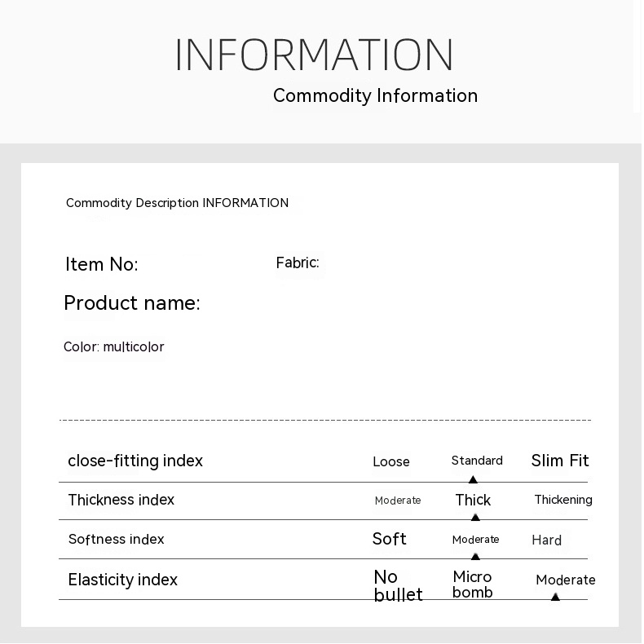This screenshot has width=644, height=644.
Task: Choose the Thickening thickness level
Action: (562, 500)
